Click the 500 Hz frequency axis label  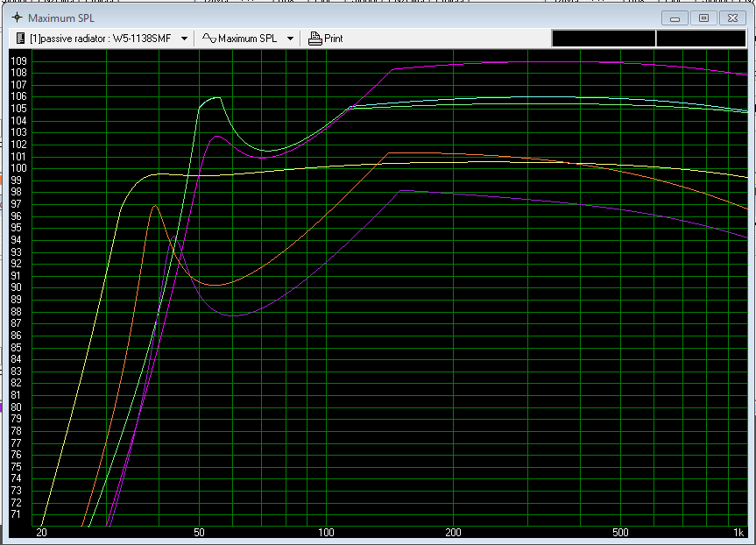620,533
